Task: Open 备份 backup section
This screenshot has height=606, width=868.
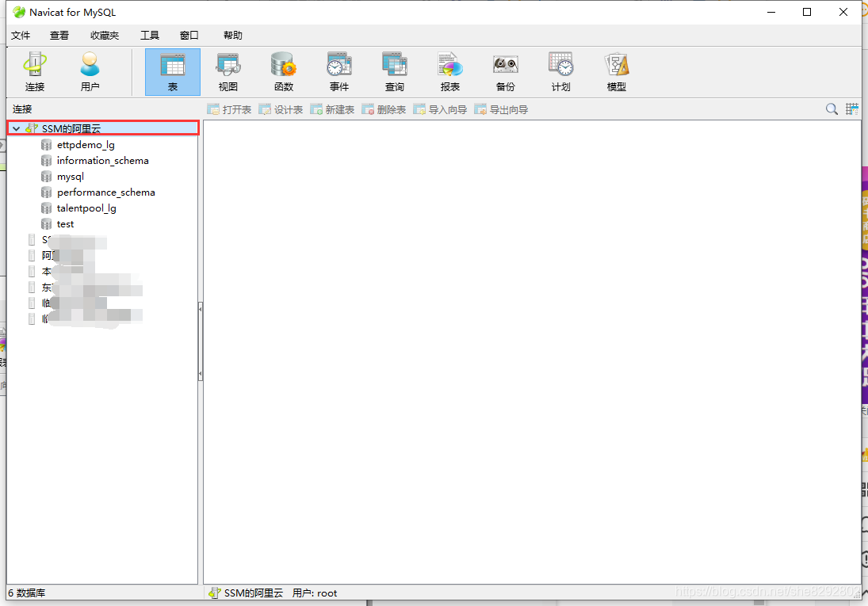Action: pos(505,72)
